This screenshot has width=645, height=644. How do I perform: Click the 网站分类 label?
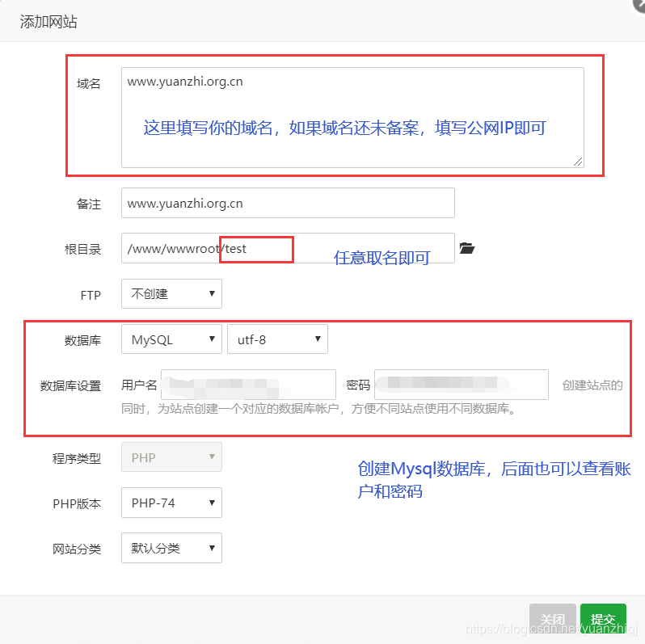pos(77,549)
